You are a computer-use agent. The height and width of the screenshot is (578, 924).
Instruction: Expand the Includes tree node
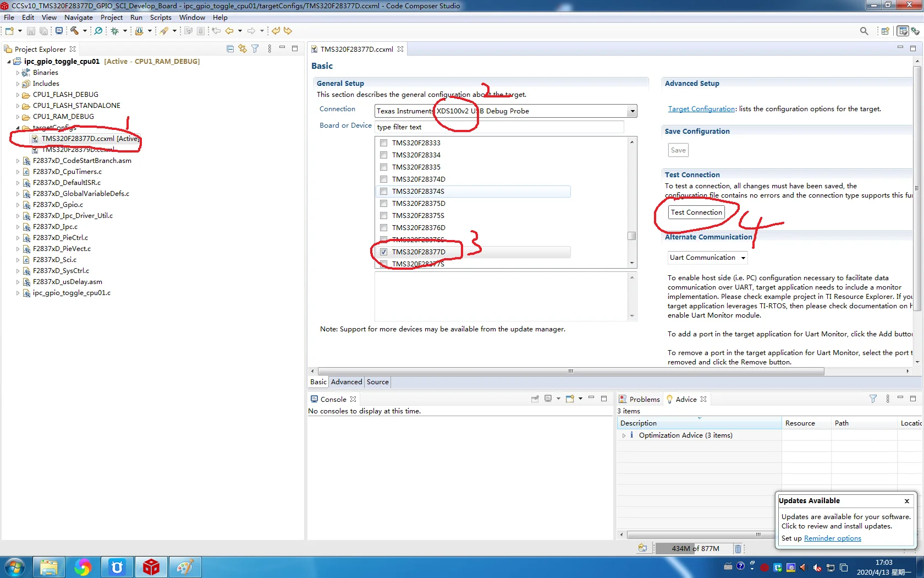pos(18,84)
